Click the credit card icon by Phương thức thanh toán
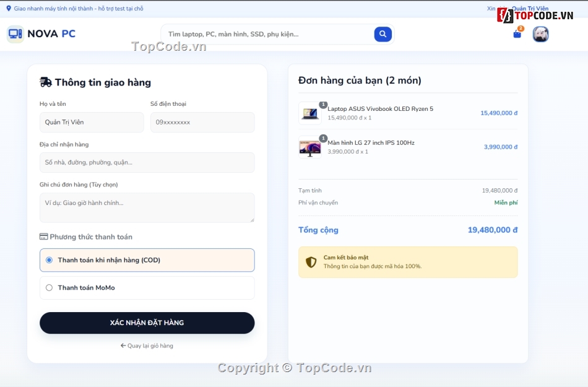Viewport: 588px width, 387px height. (x=43, y=237)
